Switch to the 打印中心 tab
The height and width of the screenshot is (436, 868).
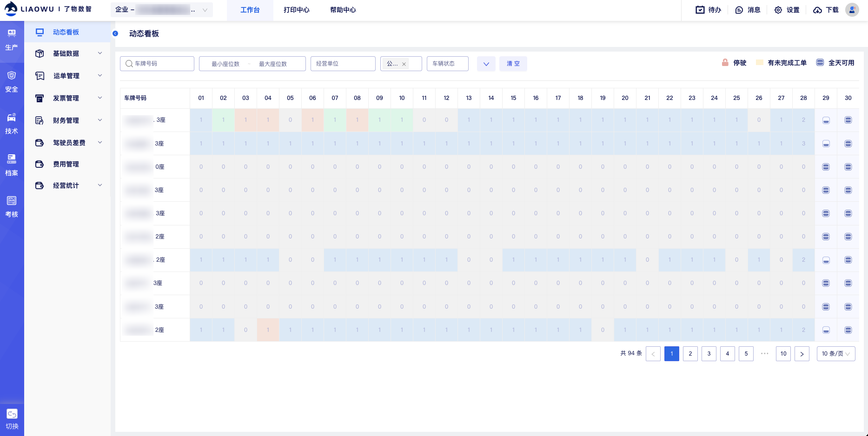coord(296,10)
